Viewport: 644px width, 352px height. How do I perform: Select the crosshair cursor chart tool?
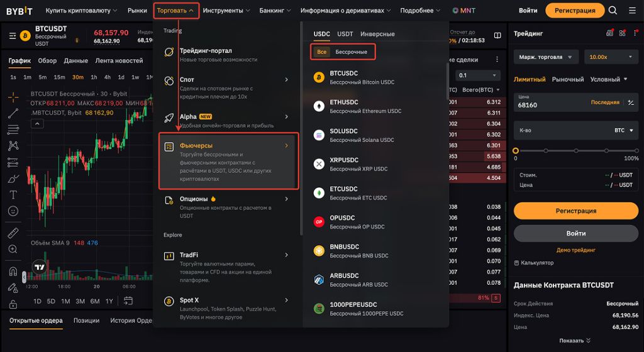(x=13, y=97)
